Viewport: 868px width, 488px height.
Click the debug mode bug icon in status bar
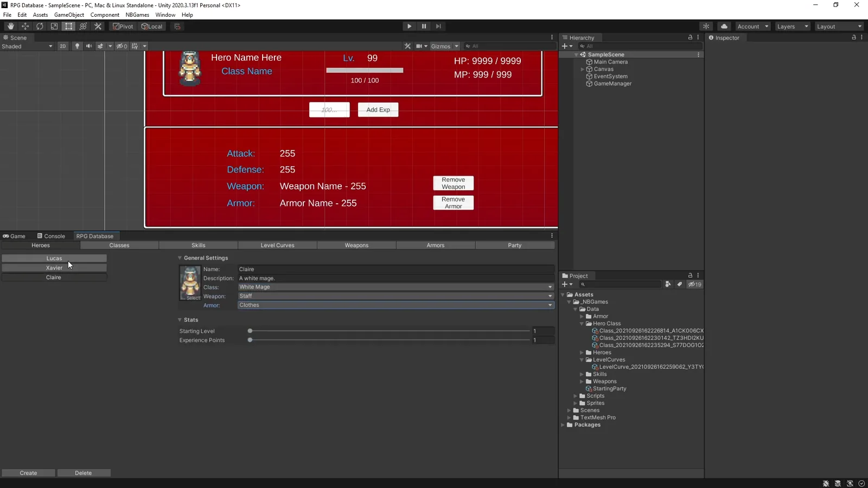click(x=826, y=483)
